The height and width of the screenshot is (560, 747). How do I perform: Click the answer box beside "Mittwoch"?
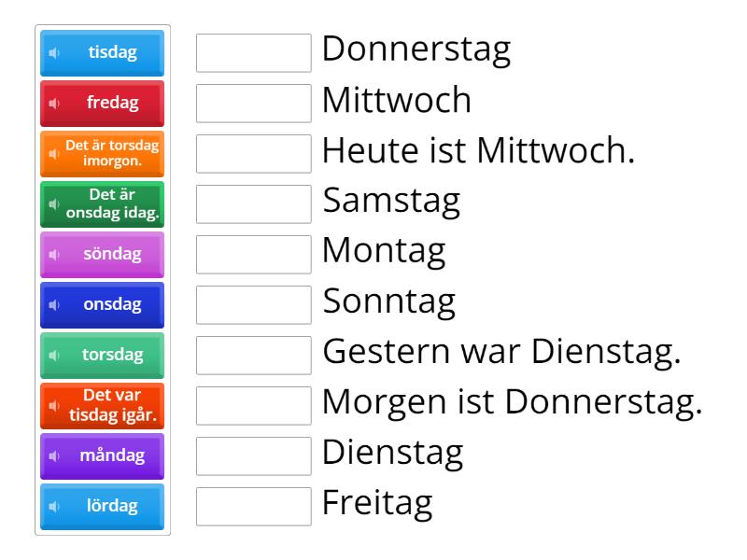coord(254,104)
